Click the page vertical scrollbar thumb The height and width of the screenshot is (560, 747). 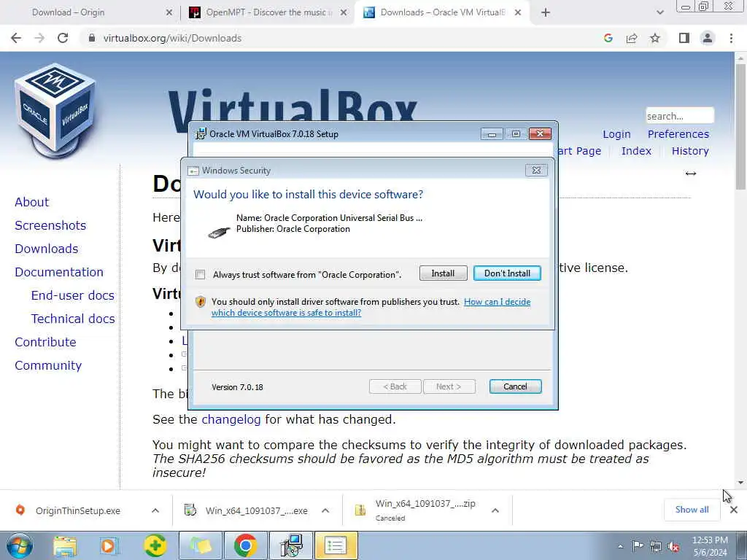740,126
